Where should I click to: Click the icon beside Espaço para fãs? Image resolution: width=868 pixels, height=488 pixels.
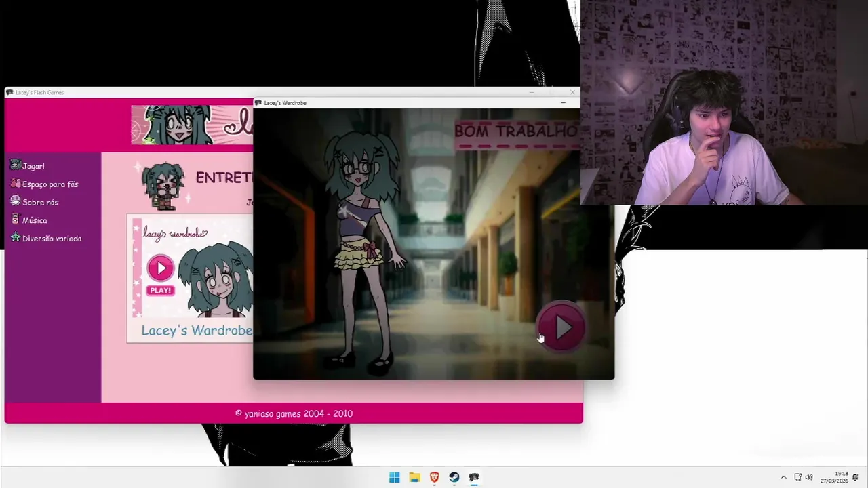(x=16, y=183)
